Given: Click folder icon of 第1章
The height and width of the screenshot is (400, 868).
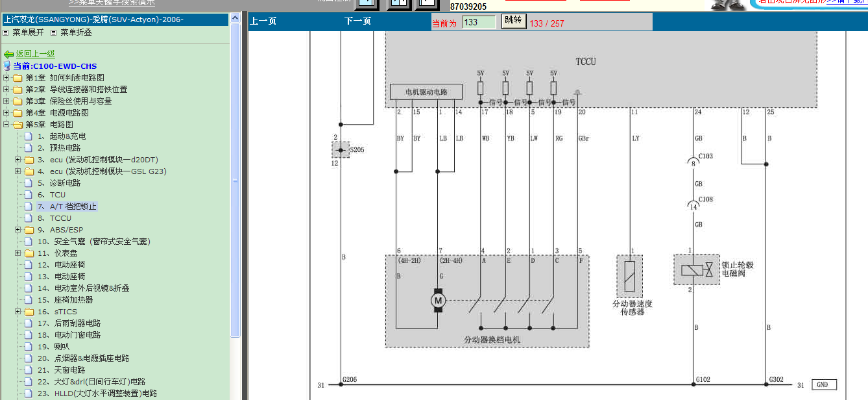Looking at the screenshot, I should click(x=18, y=78).
